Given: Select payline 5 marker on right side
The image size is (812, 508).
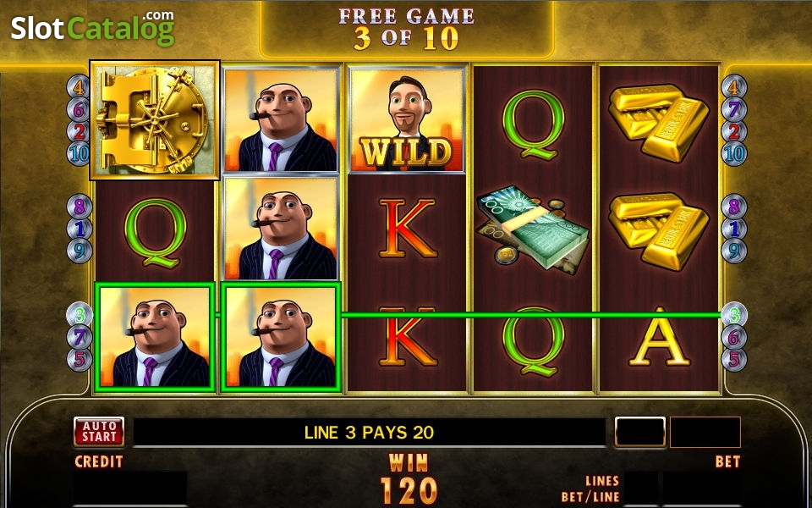Looking at the screenshot, I should (x=734, y=360).
